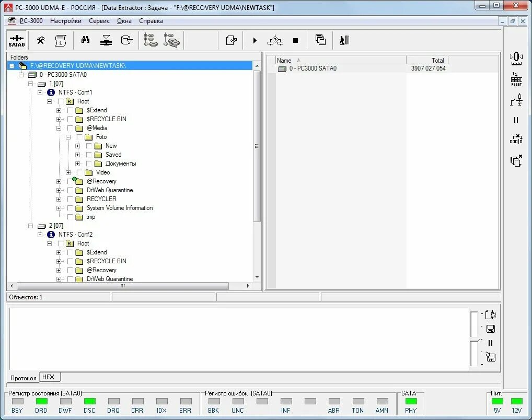The image size is (532, 420).
Task: Check the first $Extend folder checkbox
Action: (70, 110)
